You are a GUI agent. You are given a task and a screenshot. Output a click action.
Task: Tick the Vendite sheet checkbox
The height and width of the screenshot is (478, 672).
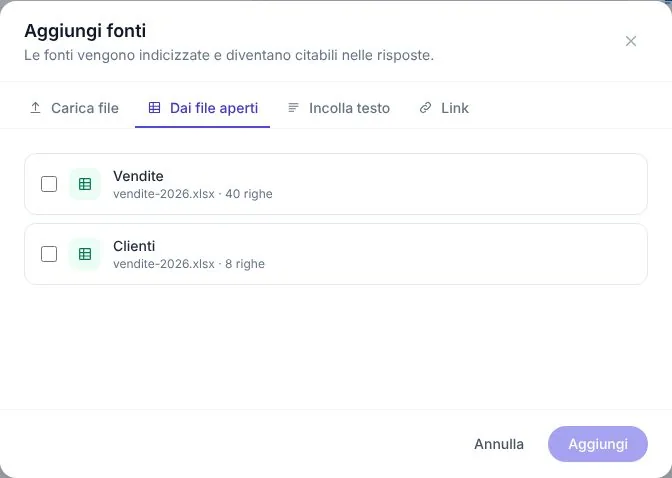pyautogui.click(x=49, y=184)
